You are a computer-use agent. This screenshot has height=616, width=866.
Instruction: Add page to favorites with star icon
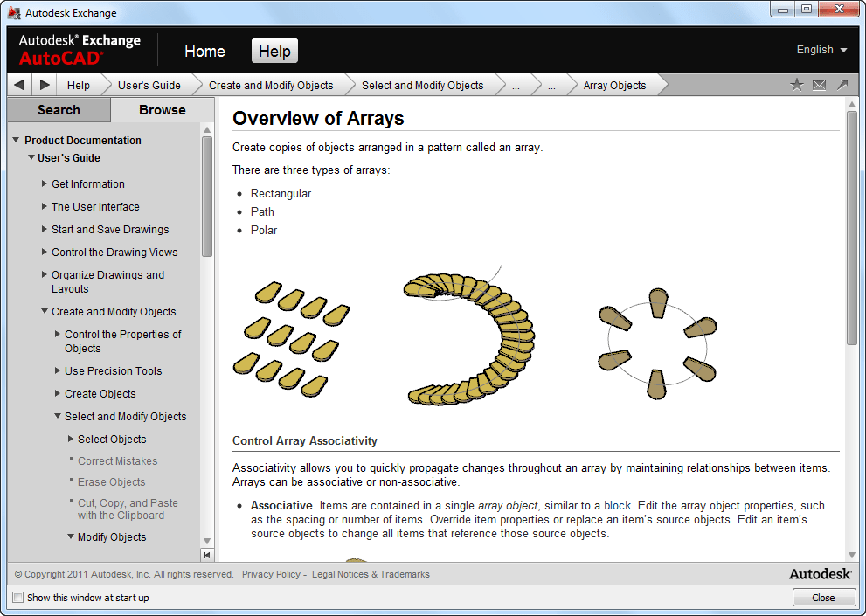coord(796,85)
